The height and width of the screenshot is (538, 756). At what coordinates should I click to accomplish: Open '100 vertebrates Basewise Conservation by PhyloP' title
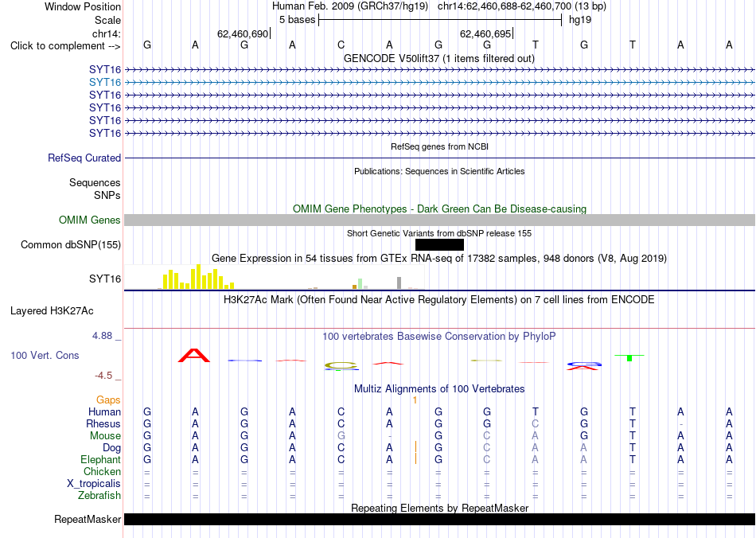click(x=438, y=337)
